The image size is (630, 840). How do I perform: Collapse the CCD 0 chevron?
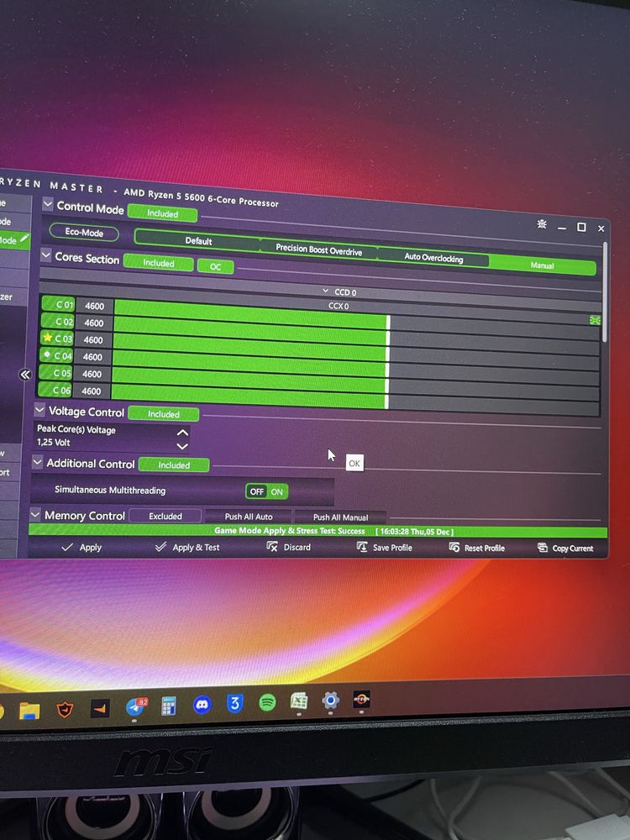pyautogui.click(x=325, y=291)
